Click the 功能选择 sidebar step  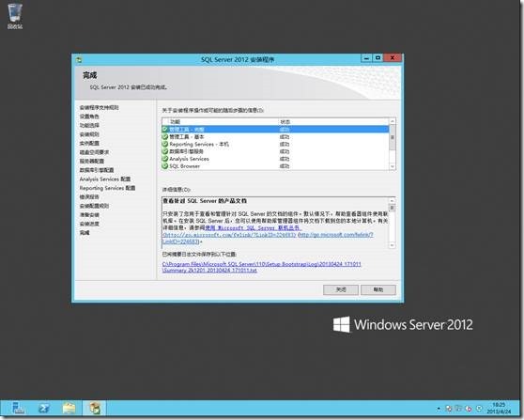89,125
